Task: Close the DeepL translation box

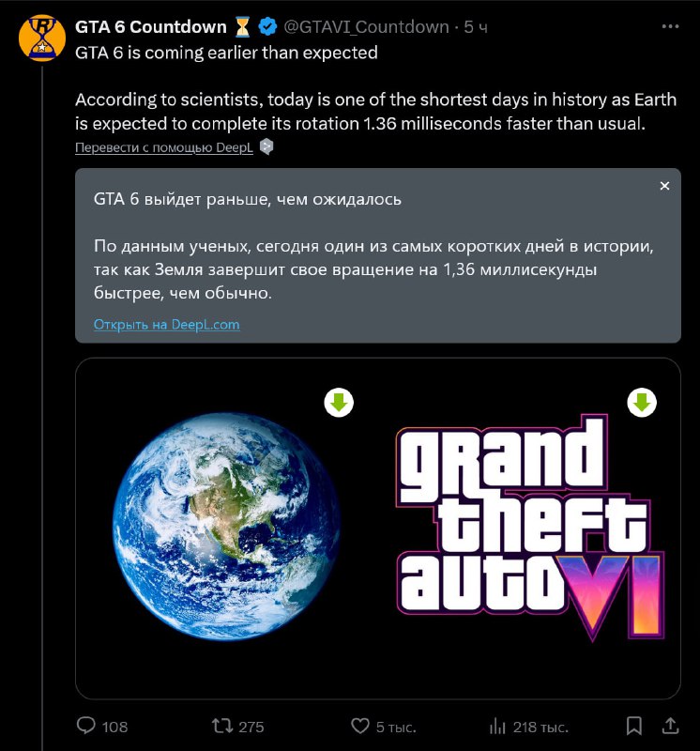Action: 664,186
